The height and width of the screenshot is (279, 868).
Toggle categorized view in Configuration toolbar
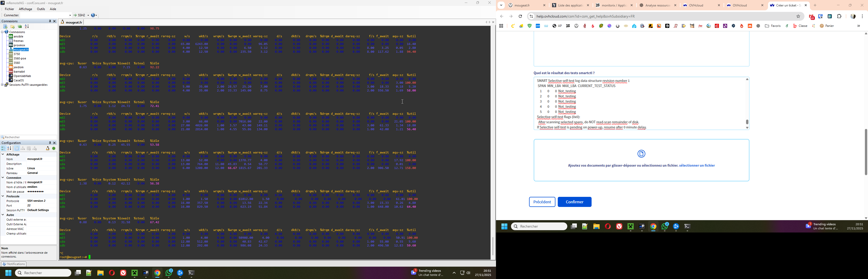pyautogui.click(x=3, y=149)
